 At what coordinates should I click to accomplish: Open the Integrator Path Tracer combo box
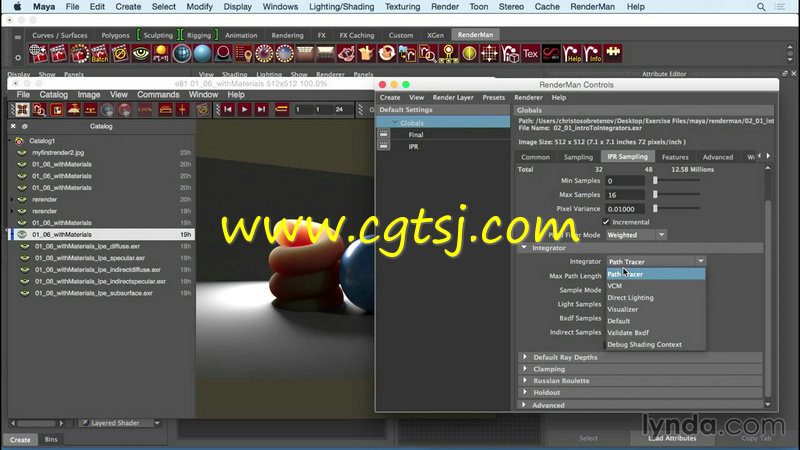[656, 261]
